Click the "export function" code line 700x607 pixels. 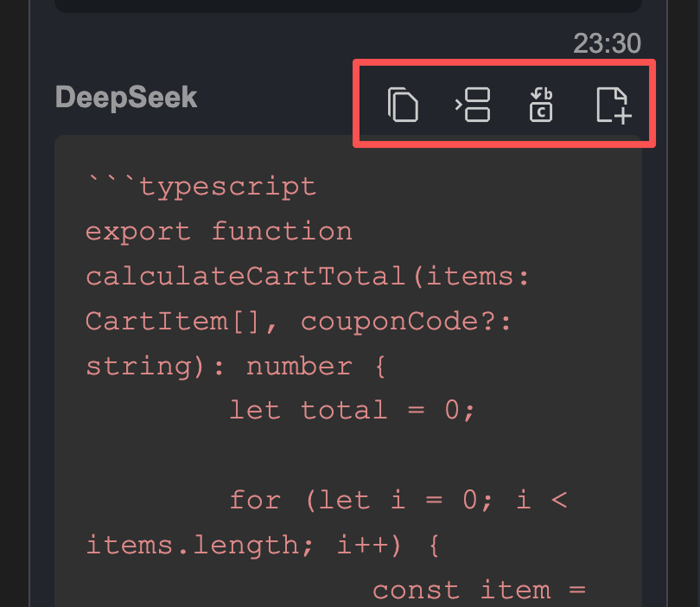click(x=219, y=232)
